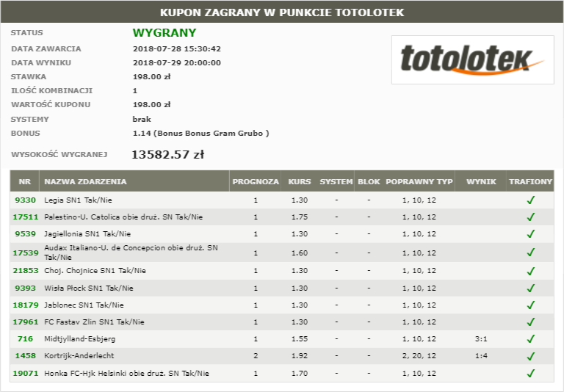564x392 pixels.
Task: Click the Midtjylland-Esbjerg event name
Action: pyautogui.click(x=80, y=338)
